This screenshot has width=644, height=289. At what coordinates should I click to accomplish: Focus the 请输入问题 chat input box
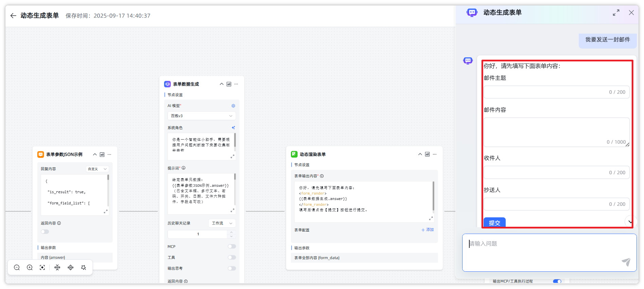coord(549,252)
